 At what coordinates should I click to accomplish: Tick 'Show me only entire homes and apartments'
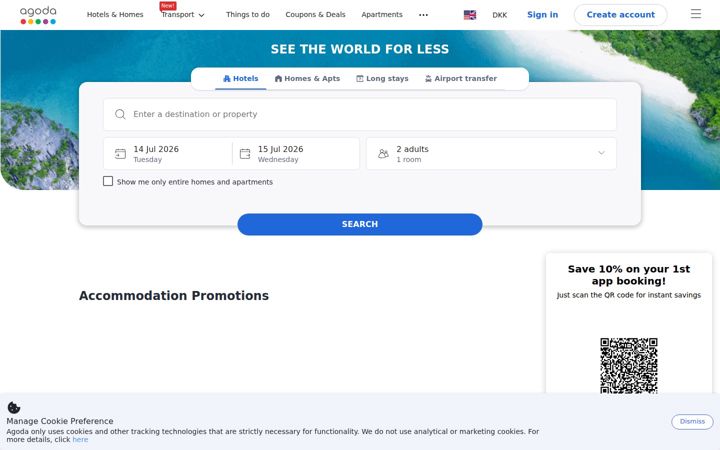[108, 181]
